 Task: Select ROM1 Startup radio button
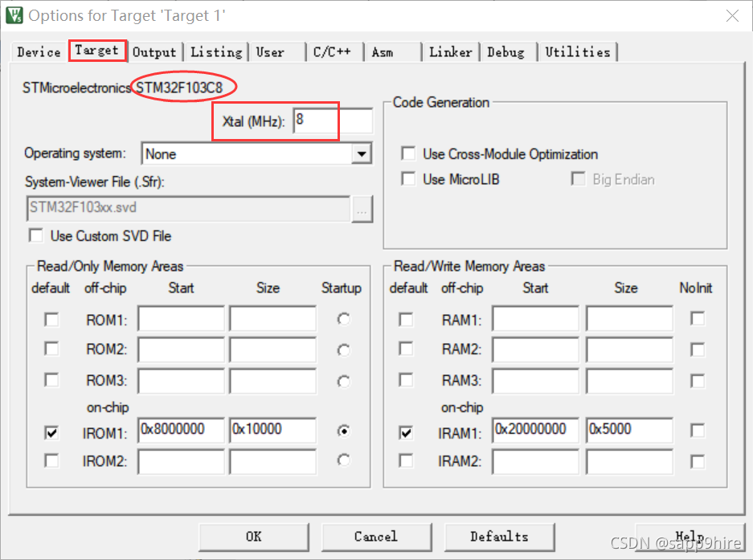(343, 319)
